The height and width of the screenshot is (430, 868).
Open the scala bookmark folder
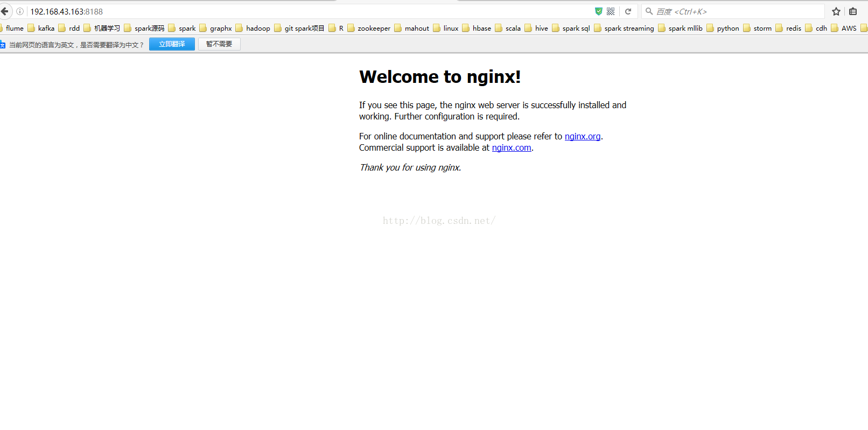(x=508, y=28)
